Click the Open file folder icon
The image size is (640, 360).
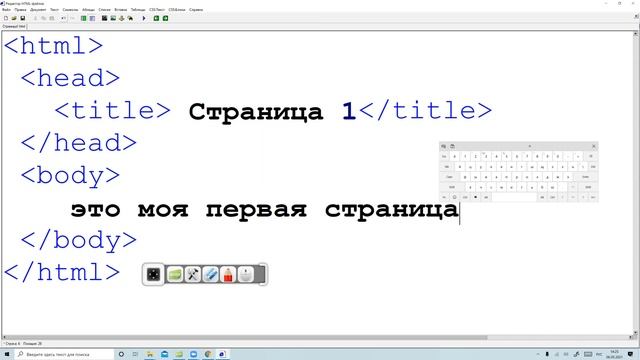click(14, 18)
